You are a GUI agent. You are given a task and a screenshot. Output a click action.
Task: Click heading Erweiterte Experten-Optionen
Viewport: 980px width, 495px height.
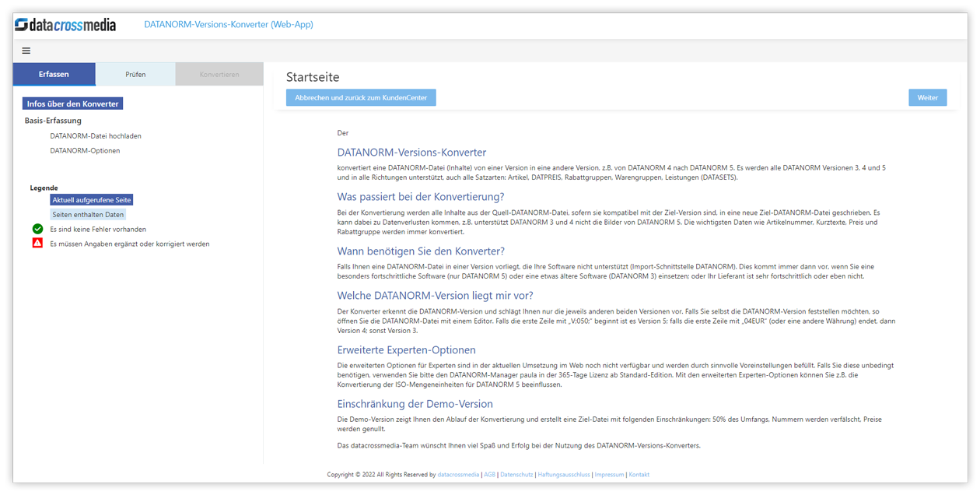point(406,349)
